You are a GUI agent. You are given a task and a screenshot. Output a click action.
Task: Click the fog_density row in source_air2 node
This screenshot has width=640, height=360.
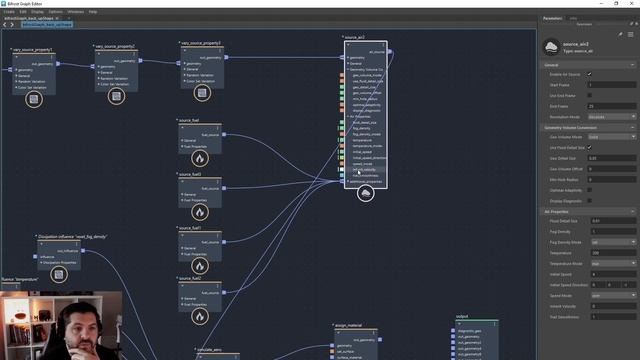click(x=366, y=128)
